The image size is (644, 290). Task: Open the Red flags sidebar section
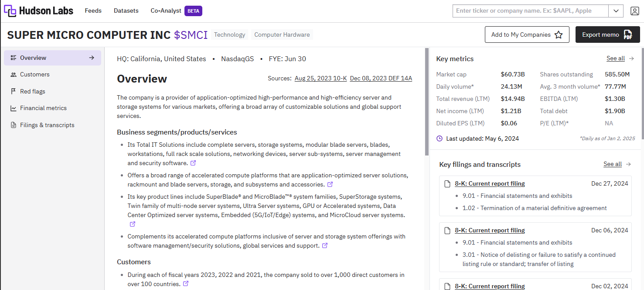pos(32,91)
